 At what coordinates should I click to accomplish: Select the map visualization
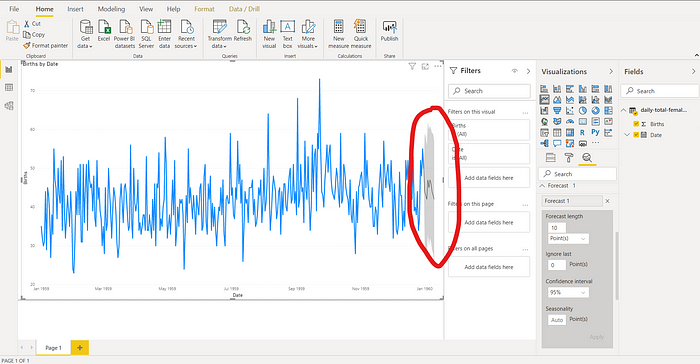544,121
